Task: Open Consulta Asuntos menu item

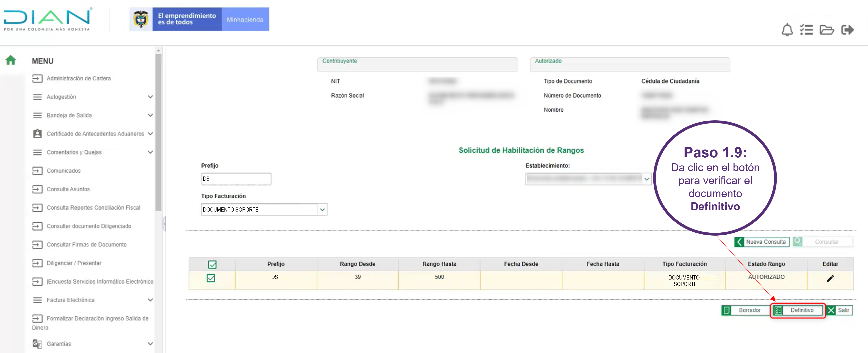Action: 68,189
